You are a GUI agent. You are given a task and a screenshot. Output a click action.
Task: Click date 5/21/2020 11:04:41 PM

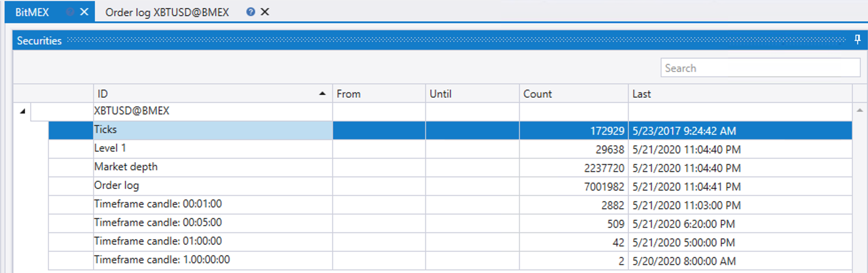point(686,187)
